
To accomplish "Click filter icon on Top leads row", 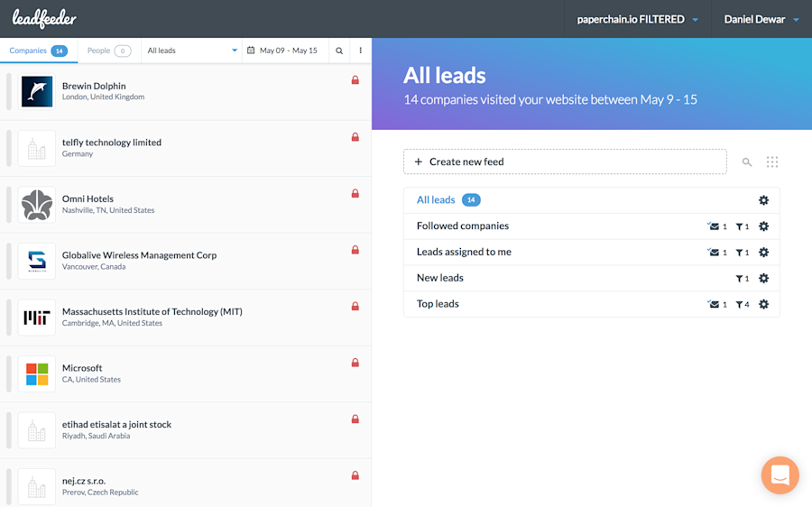I will (x=740, y=304).
